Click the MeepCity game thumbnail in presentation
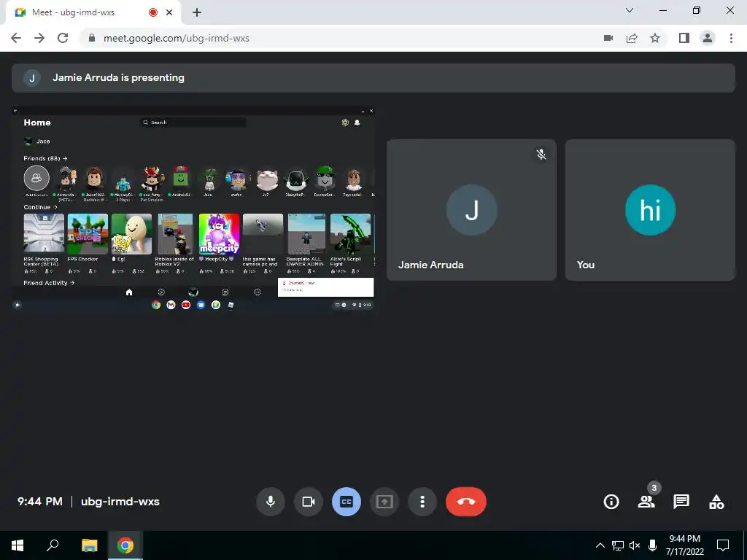The height and width of the screenshot is (560, 747). click(219, 234)
